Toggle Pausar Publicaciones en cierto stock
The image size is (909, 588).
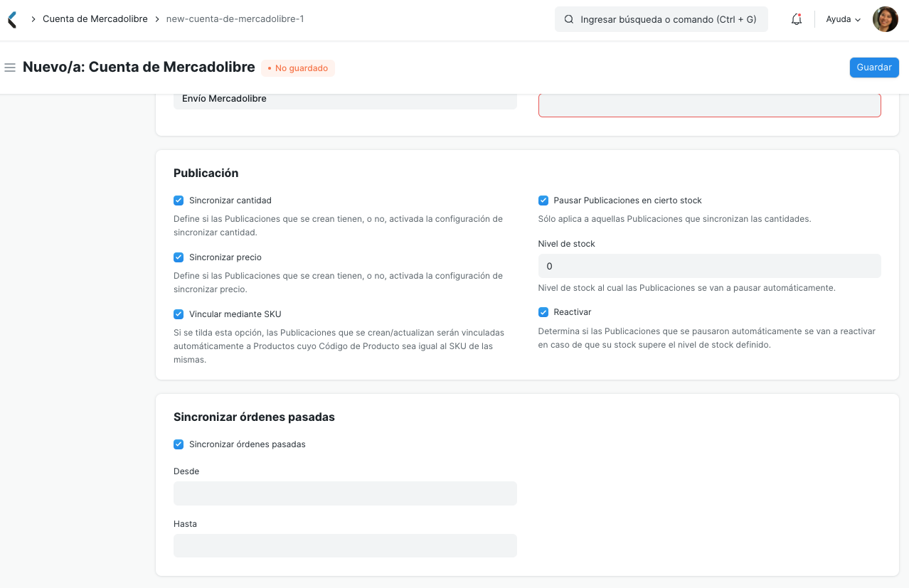543,201
